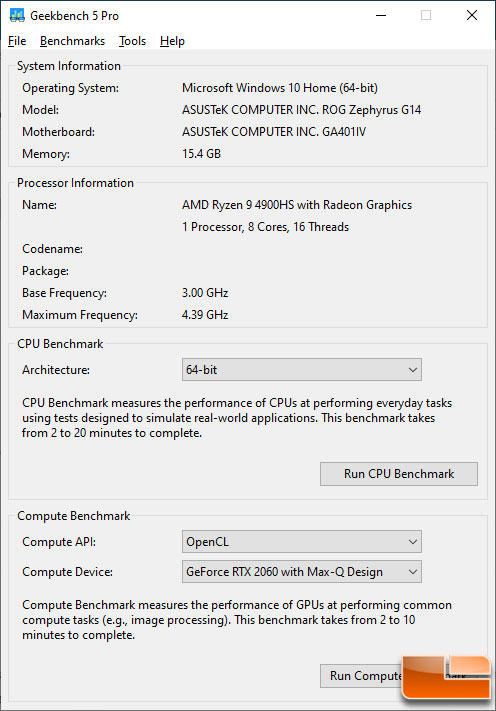Click the maximize window icon

pos(426,15)
